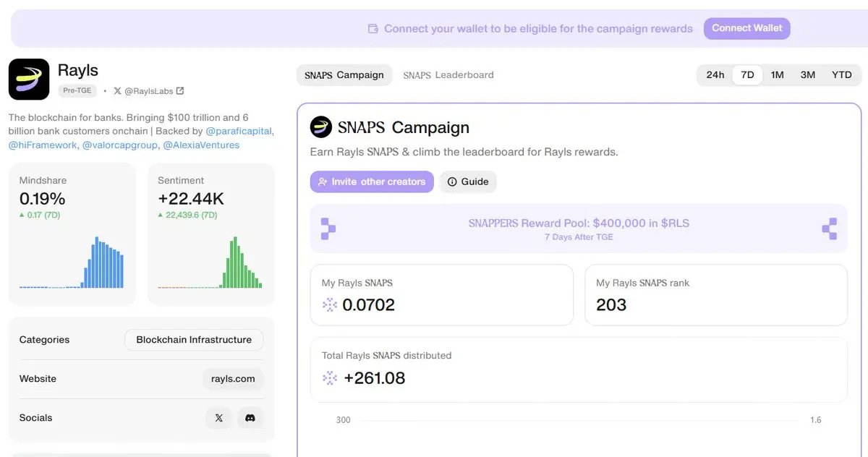Click the My Rayls SNAPS value 0.0702
The image size is (868, 457).
369,305
